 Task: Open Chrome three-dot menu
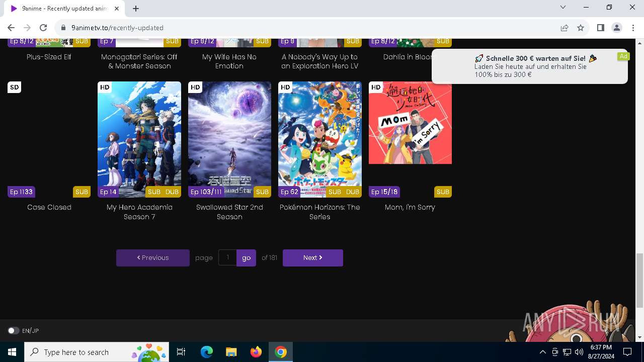click(633, 28)
